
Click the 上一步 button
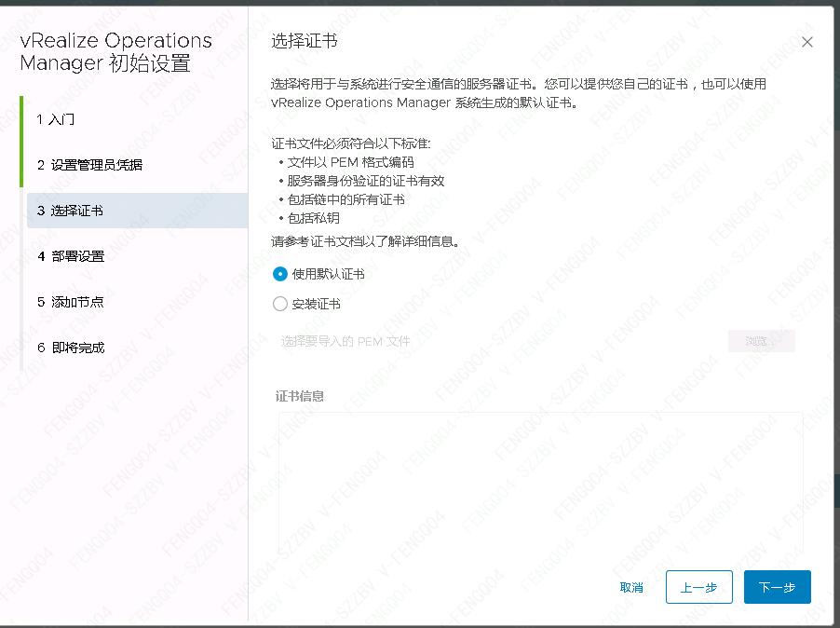tap(698, 587)
